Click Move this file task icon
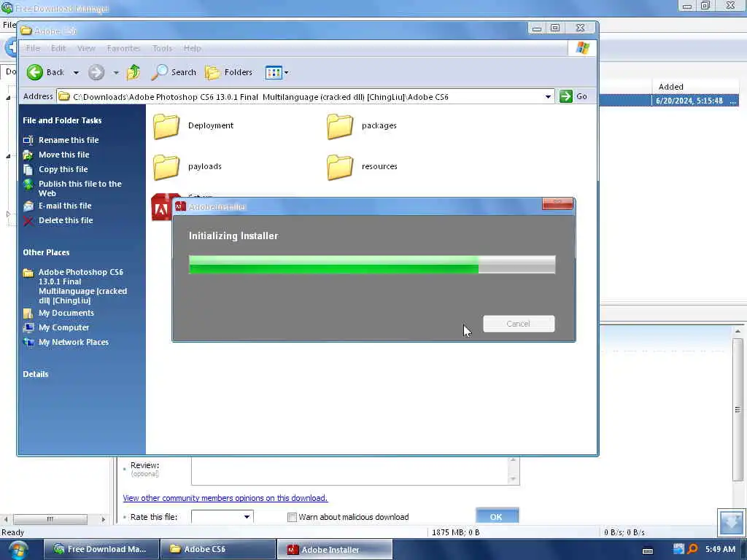The height and width of the screenshot is (560, 747). click(x=28, y=155)
